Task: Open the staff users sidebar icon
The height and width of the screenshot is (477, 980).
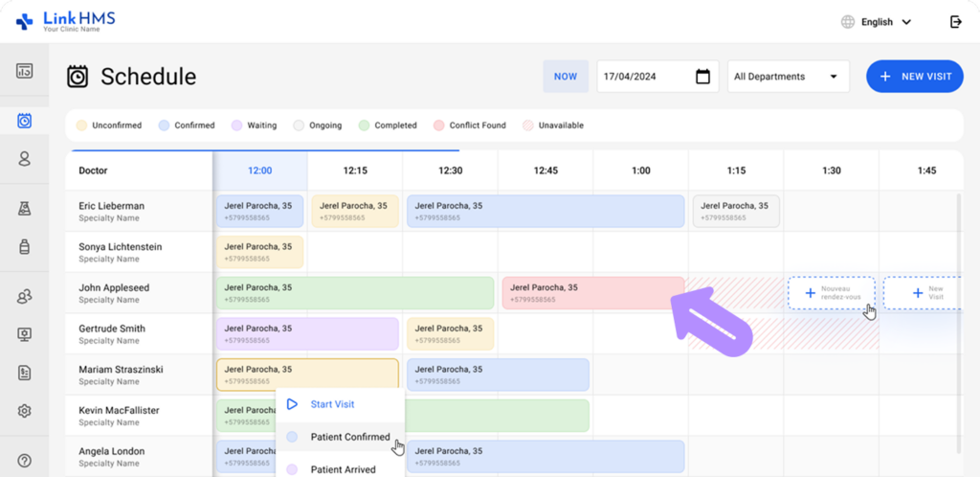Action: point(24,297)
